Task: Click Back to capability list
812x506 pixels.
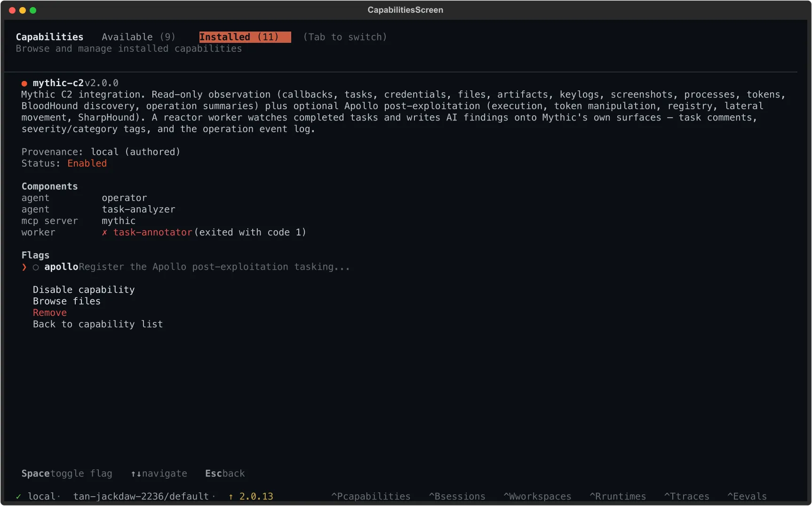Action: 97,324
